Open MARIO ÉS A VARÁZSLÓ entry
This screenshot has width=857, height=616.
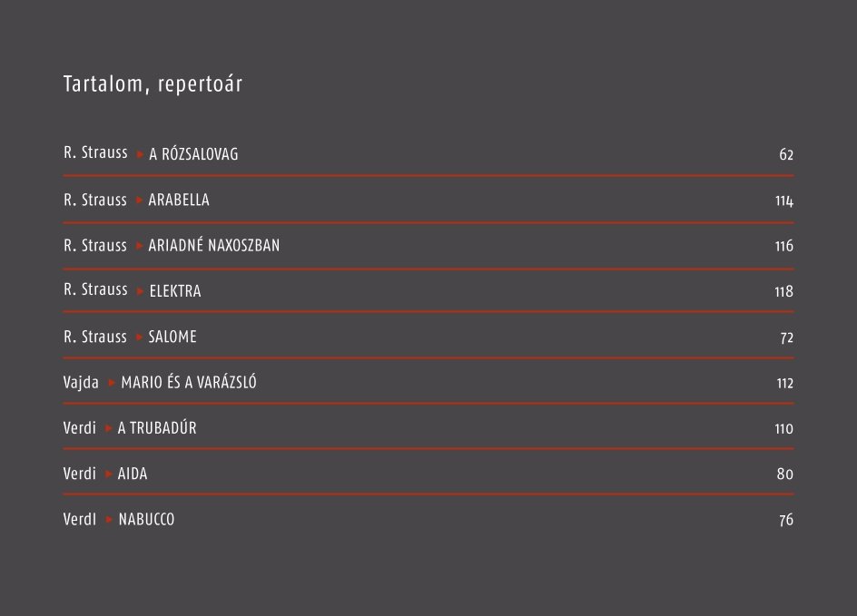(x=189, y=382)
